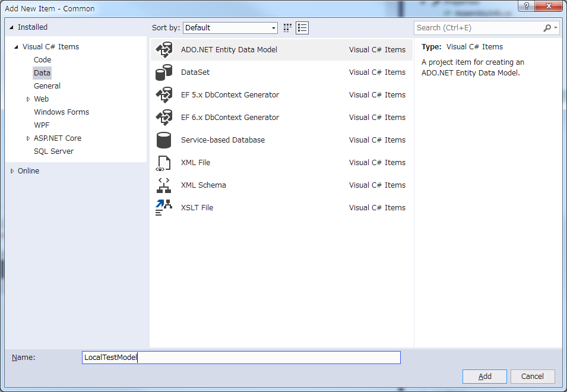Select the Windows Forms category

point(62,112)
